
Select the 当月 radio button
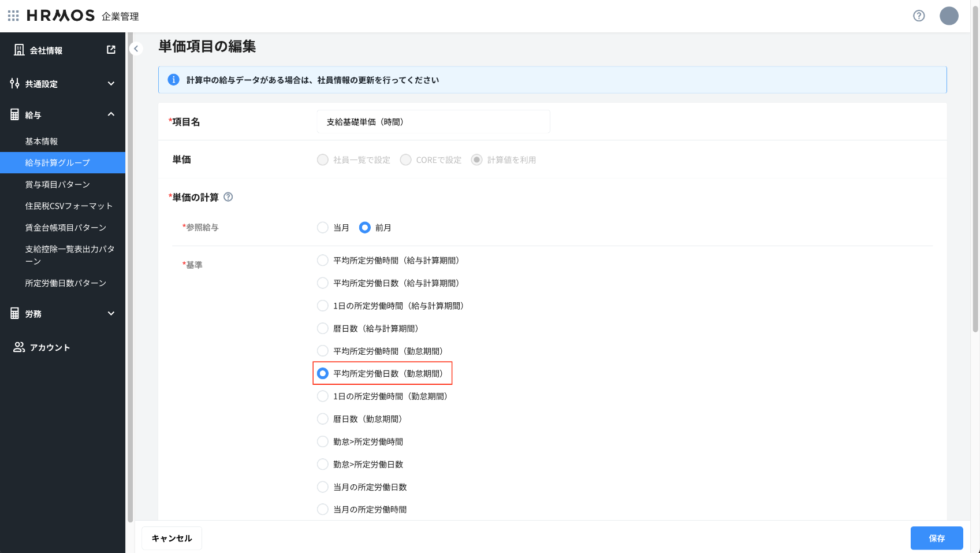tap(323, 228)
